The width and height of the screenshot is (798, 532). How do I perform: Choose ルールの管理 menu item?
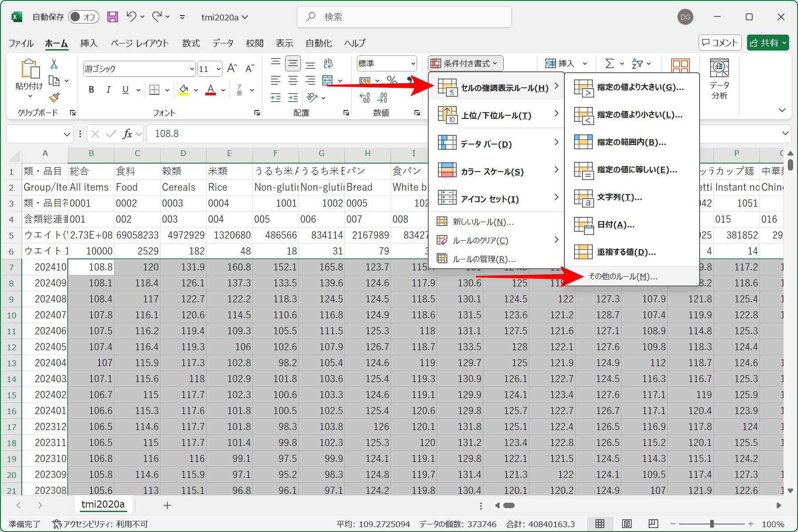(497, 259)
